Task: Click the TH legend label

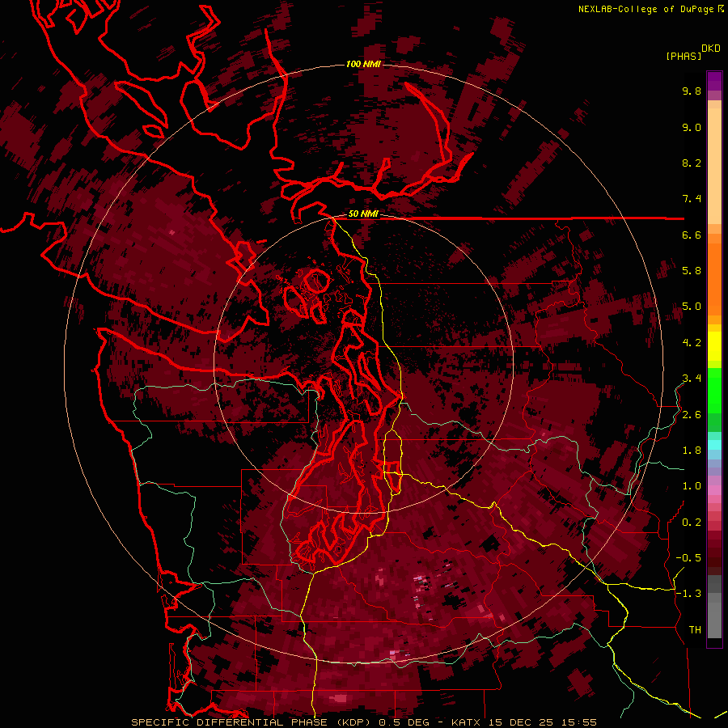Action: (695, 630)
